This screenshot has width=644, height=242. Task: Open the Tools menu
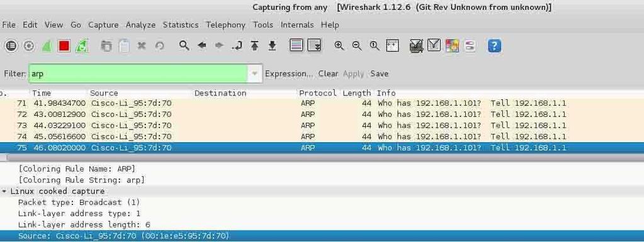click(x=263, y=25)
